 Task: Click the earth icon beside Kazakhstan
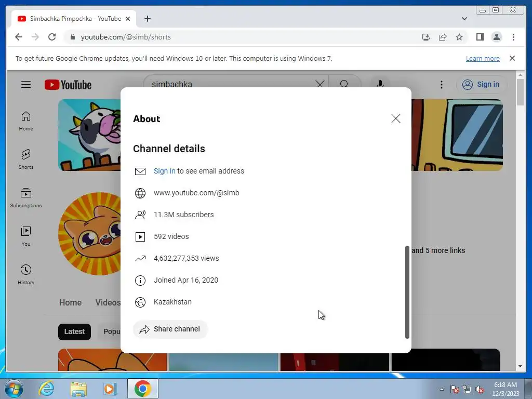tap(140, 302)
